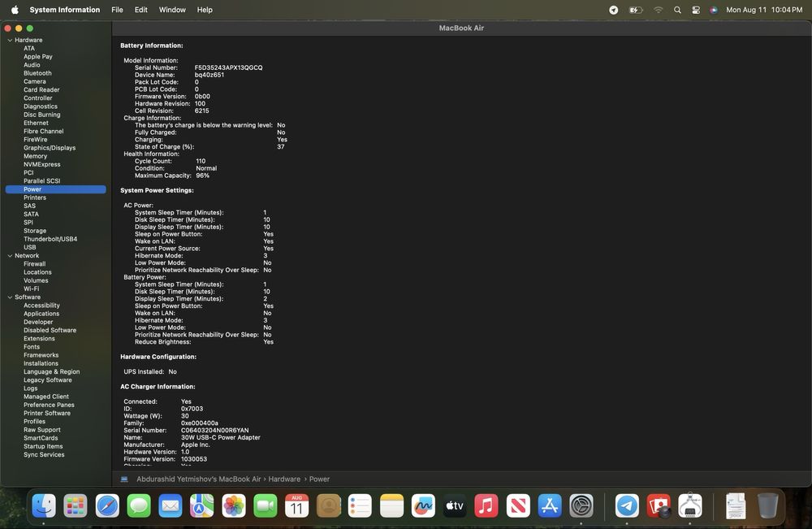812x529 pixels.
Task: Select Bluetooth in the sidebar
Action: click(37, 73)
